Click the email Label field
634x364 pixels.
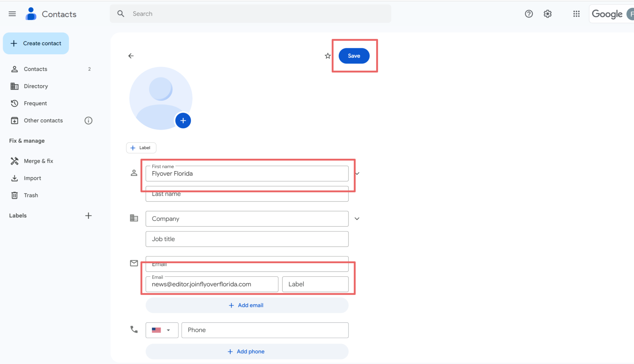click(315, 284)
